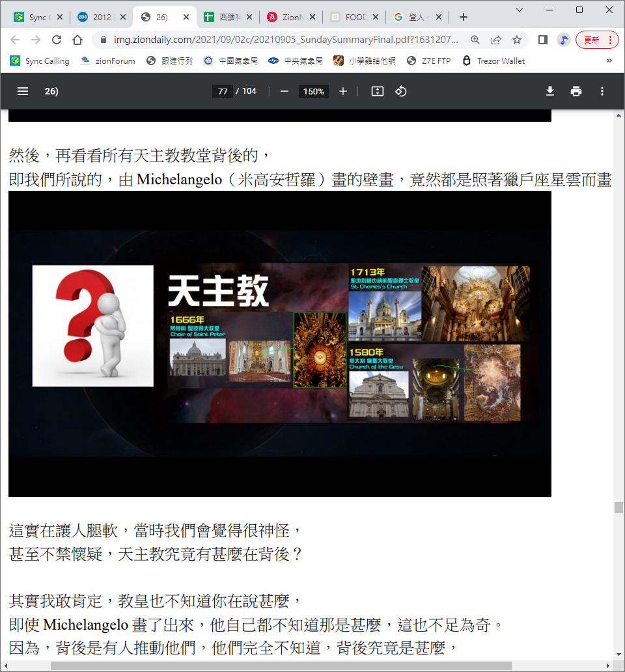This screenshot has height=672, width=625.
Task: Zoom in the PDF with plus
Action: (x=342, y=91)
